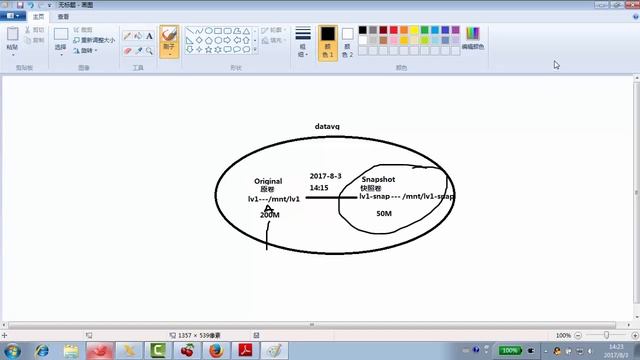Choose the Right triangle shape
640x360 pixels.
(190, 40)
